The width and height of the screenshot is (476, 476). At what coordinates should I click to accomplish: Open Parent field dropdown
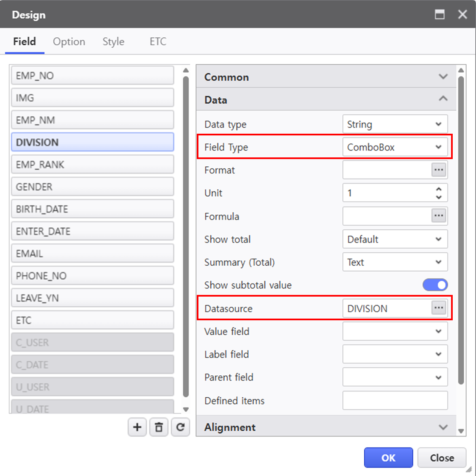(395, 377)
